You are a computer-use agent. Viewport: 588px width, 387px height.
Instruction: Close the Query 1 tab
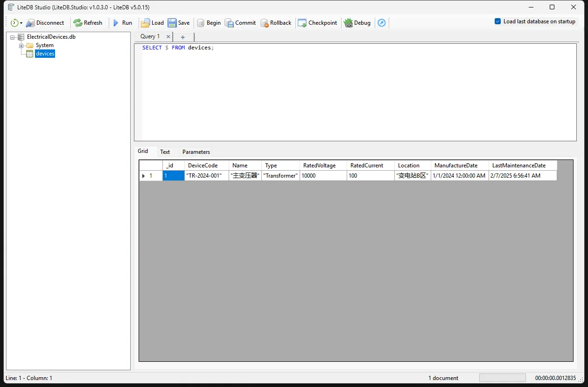[x=168, y=37]
